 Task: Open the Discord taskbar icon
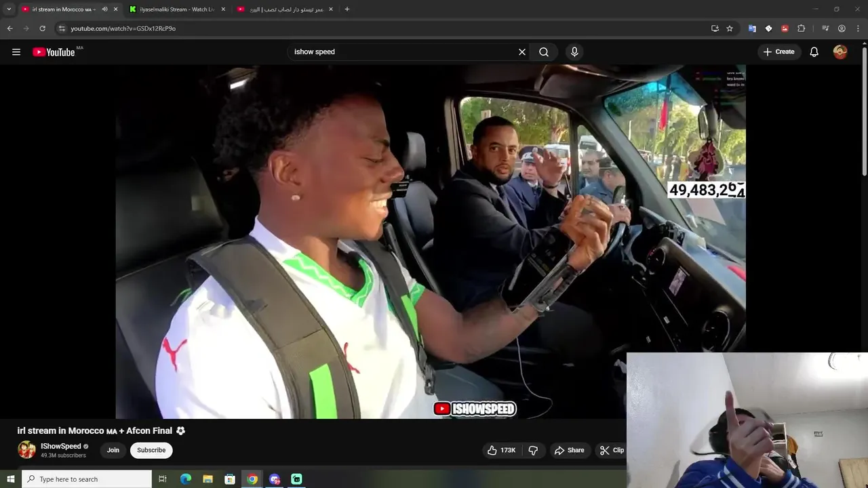275,479
